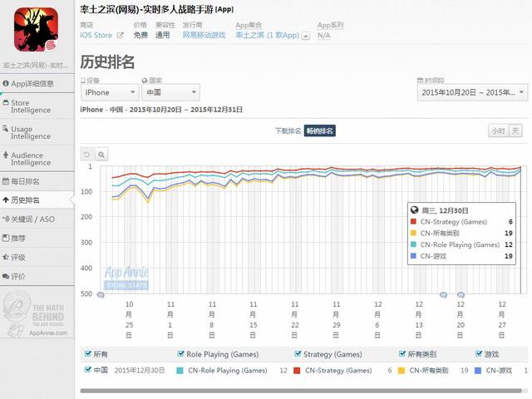Expand the App集合 dropdown arrow
The image size is (532, 399).
(x=306, y=36)
